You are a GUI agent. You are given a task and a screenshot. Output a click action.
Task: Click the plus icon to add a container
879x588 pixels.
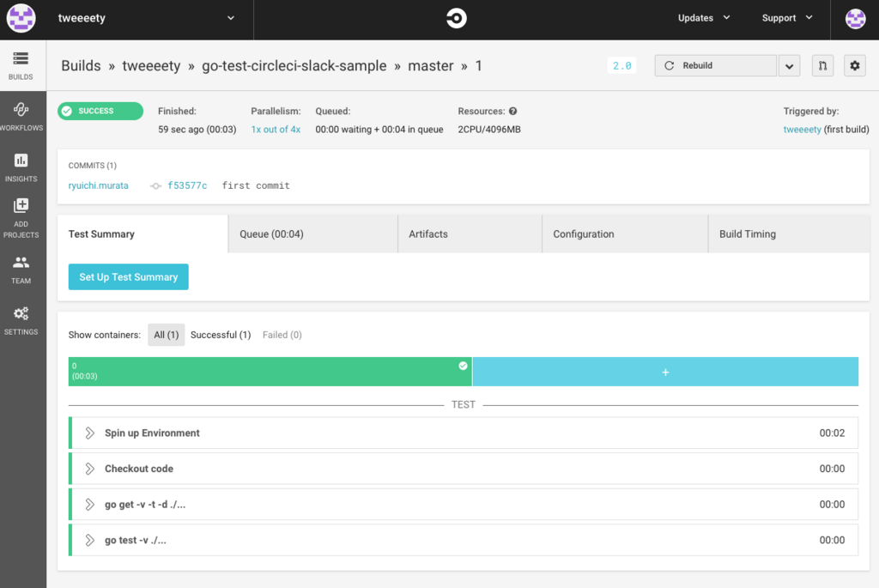click(x=665, y=373)
